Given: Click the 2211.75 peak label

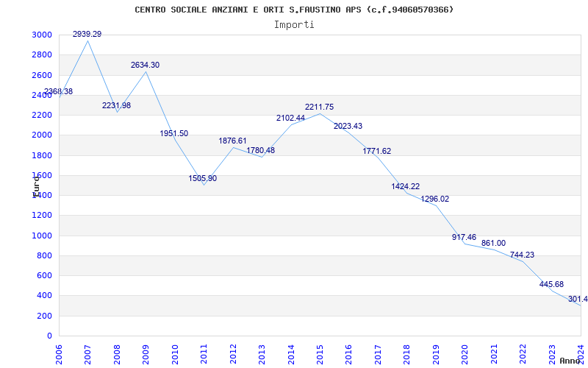Looking at the screenshot, I should pyautogui.click(x=319, y=107).
